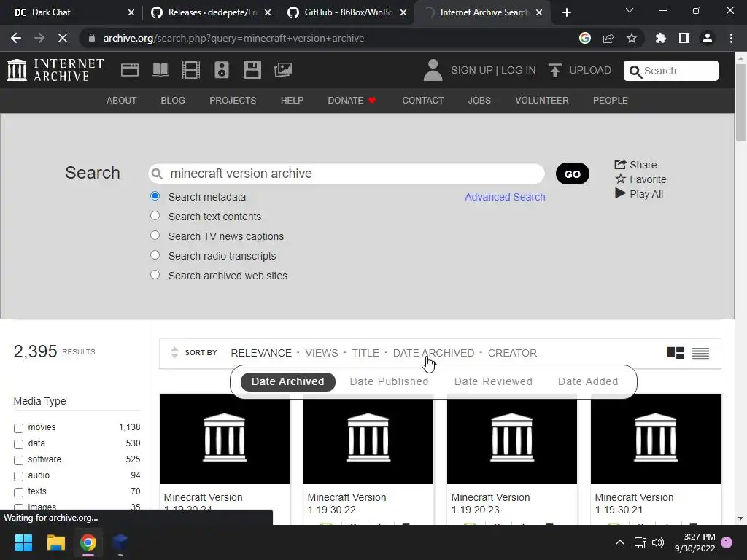Open Chrome extensions puzzle icon

coord(660,38)
